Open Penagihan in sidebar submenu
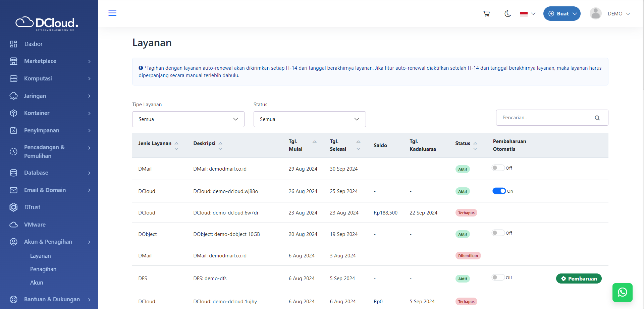Viewport: 644px width, 309px height. [x=43, y=269]
